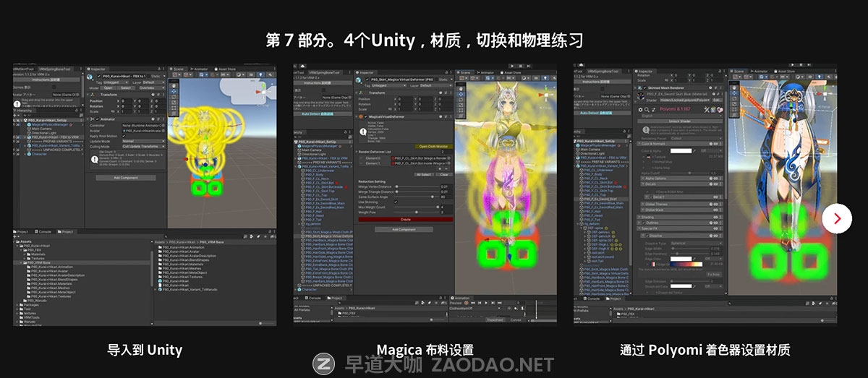Open the Overrides dropdown in 导入到 Unity screenshot
This screenshot has width=868, height=378.
pos(150,88)
